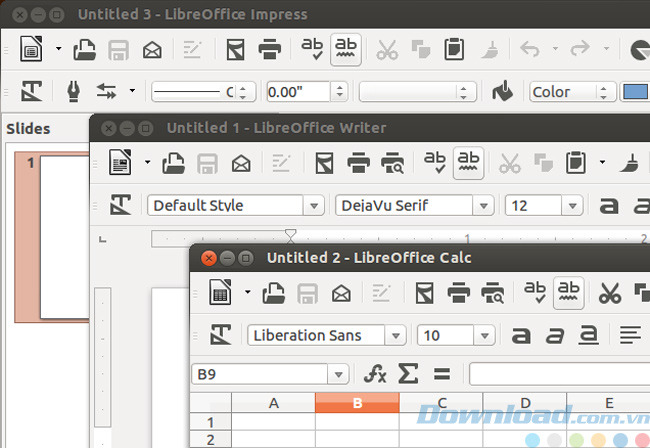Click Slides panel heading
The width and height of the screenshot is (650, 448).
point(28,129)
